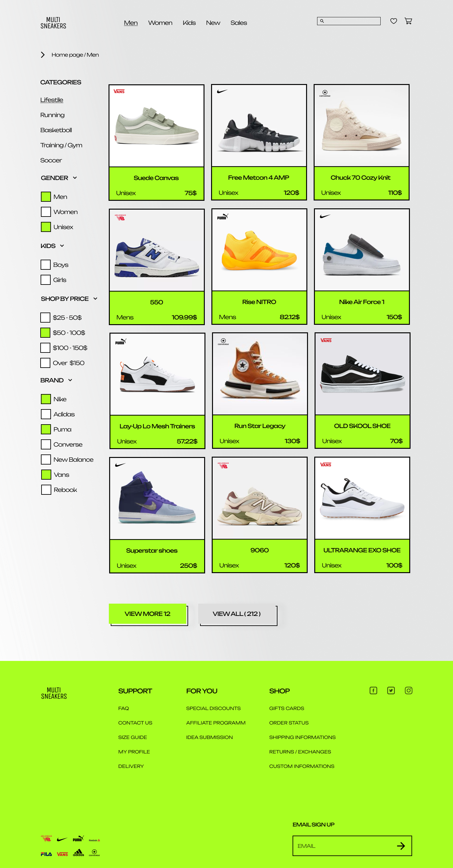Enable the $100 - 150$ price filter
Image resolution: width=453 pixels, height=868 pixels.
click(x=45, y=348)
